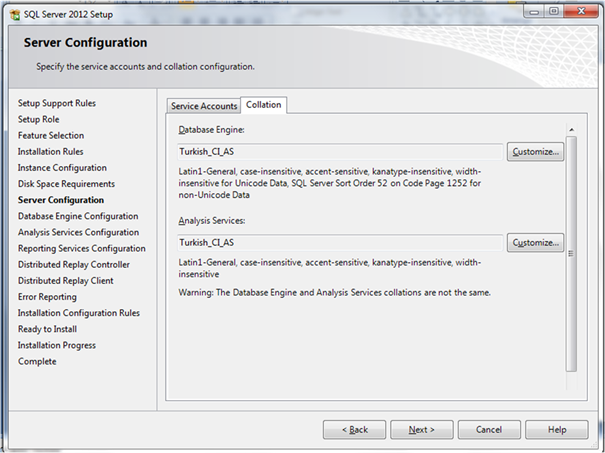The image size is (605, 453).
Task: Select Installation Progress step
Action: pyautogui.click(x=57, y=345)
